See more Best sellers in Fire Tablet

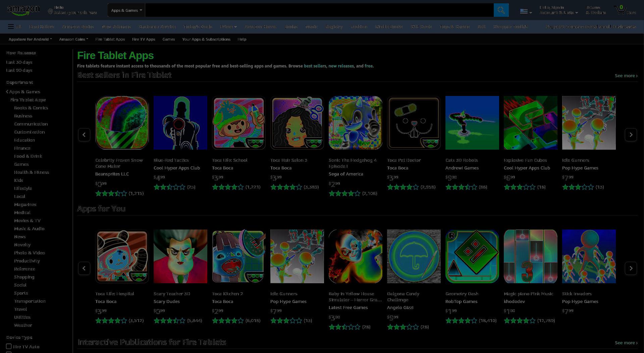tap(626, 75)
